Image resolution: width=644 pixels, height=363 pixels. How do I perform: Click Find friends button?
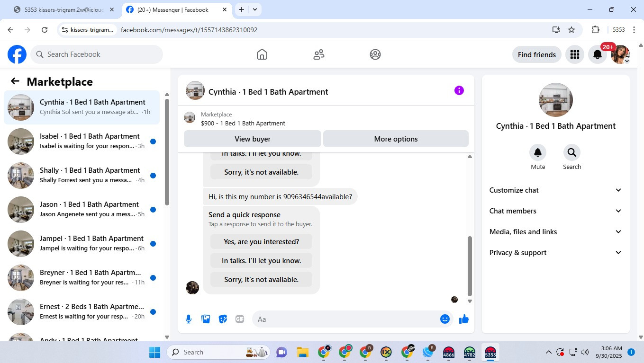[537, 54]
